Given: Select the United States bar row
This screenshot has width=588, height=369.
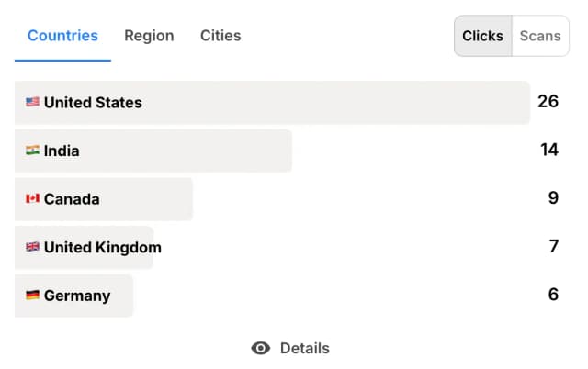Looking at the screenshot, I should point(288,102).
